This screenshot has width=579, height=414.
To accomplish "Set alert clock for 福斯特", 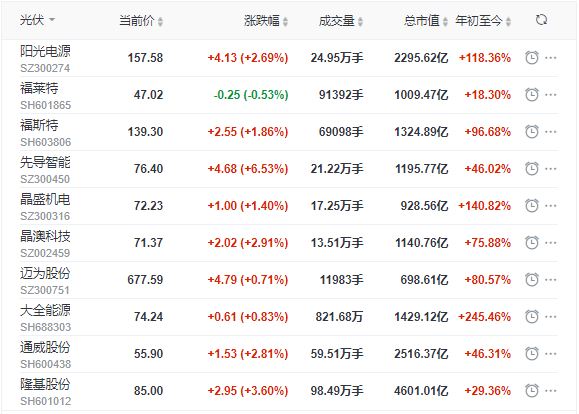I will pyautogui.click(x=532, y=131).
